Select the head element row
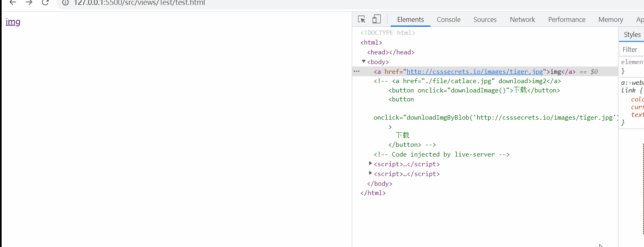 pyautogui.click(x=391, y=52)
